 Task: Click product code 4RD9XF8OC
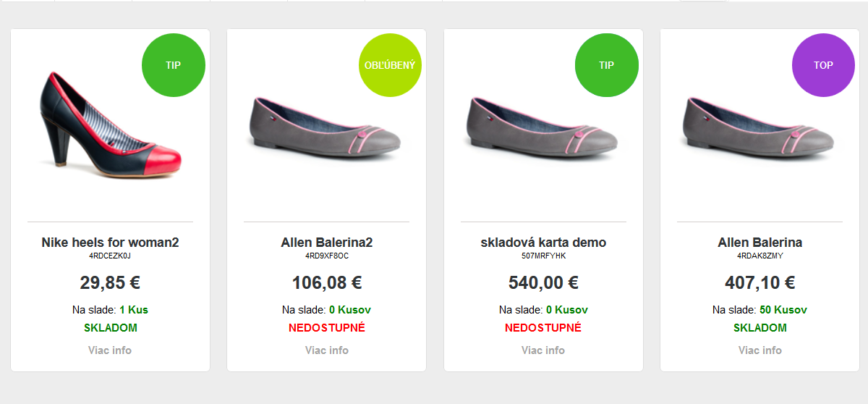(x=327, y=256)
